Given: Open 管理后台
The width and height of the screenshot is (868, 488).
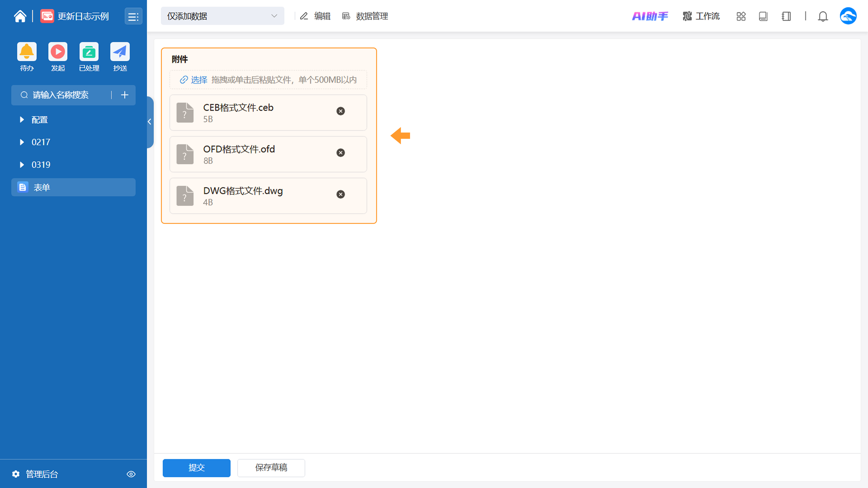Looking at the screenshot, I should pyautogui.click(x=42, y=474).
